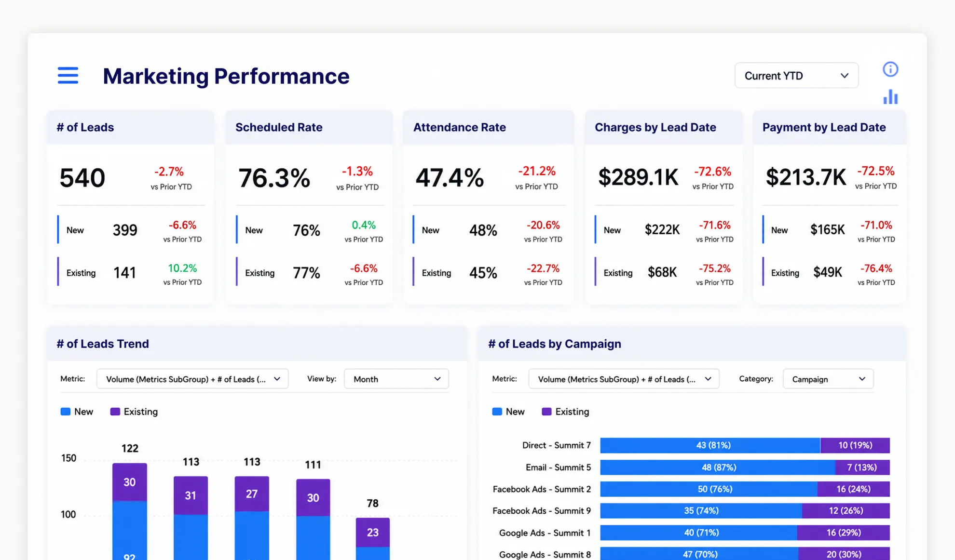
Task: Click the 0.4% new scheduled rate change
Action: click(x=364, y=225)
